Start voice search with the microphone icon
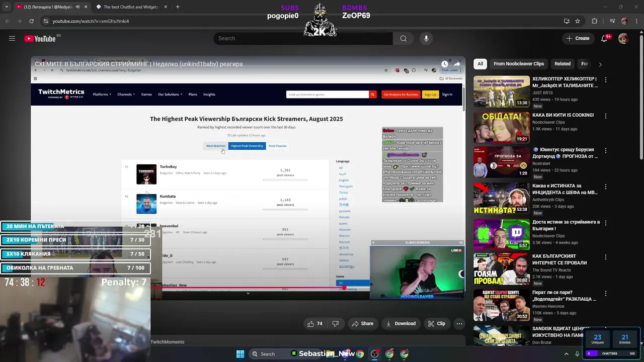 coord(426,38)
